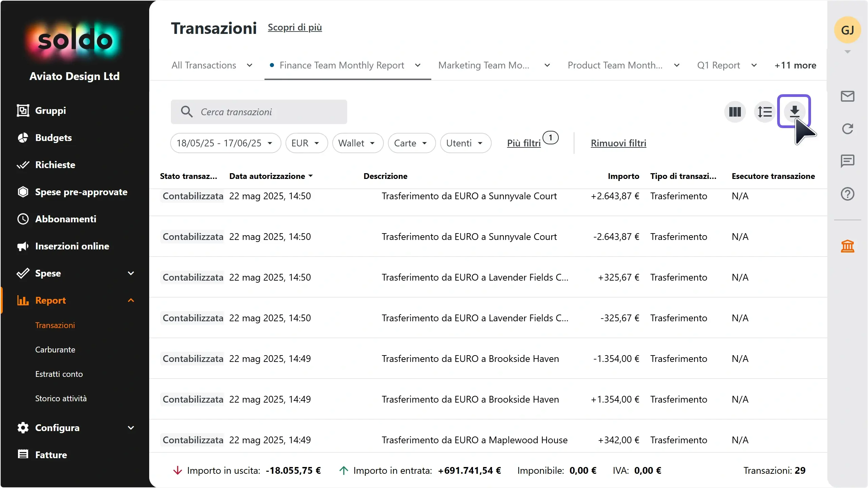Open the date range 18/05/25 - 17/06/25 dropdown
The width and height of the screenshot is (868, 488).
(x=225, y=143)
